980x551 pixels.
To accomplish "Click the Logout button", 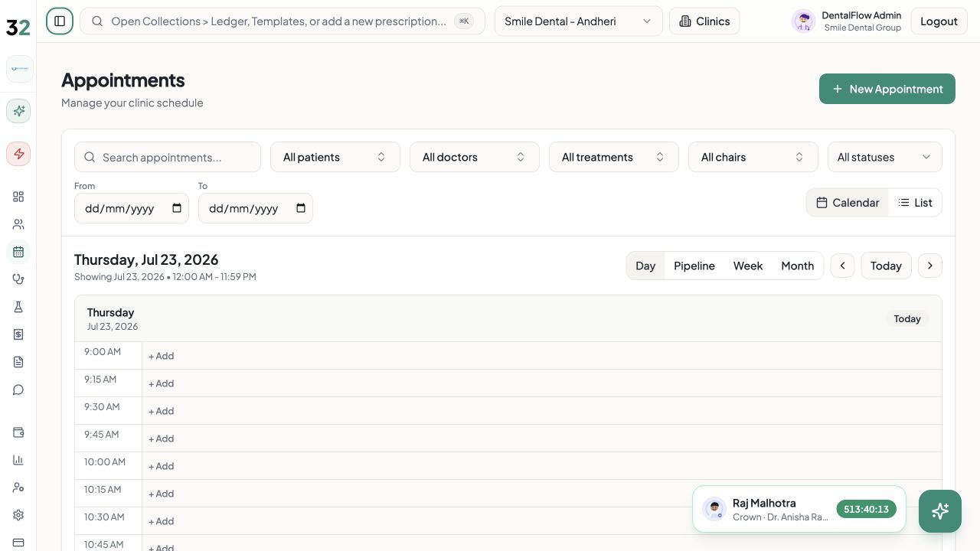I will pos(939,21).
